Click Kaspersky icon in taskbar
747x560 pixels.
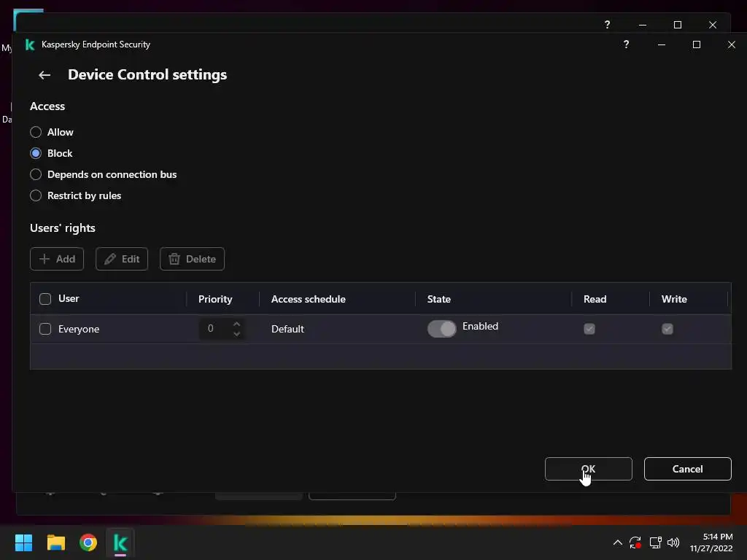point(120,542)
